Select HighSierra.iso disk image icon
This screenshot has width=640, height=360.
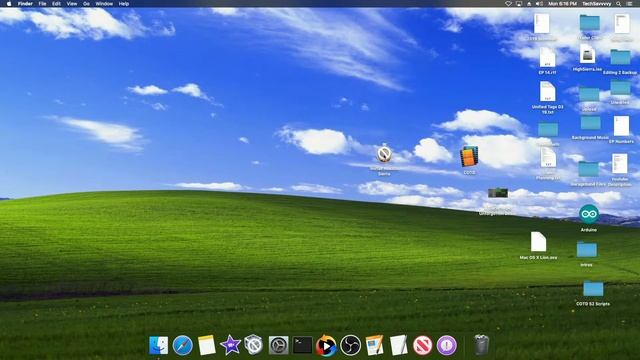[587, 54]
